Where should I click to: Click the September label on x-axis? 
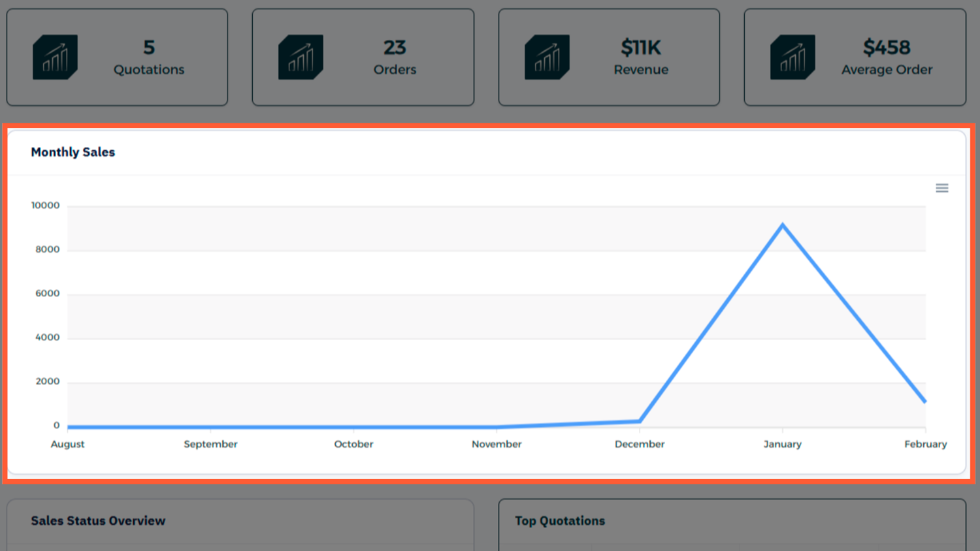210,444
